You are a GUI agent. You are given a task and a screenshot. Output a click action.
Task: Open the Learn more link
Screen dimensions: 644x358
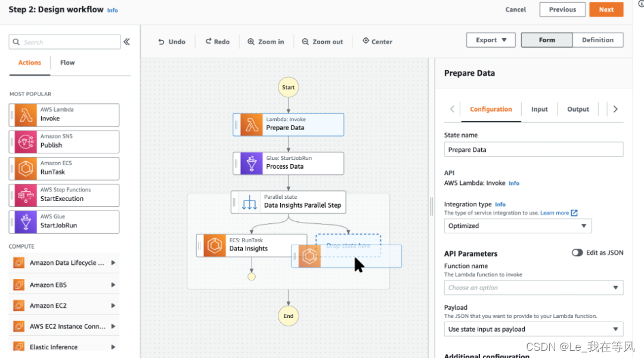click(555, 213)
